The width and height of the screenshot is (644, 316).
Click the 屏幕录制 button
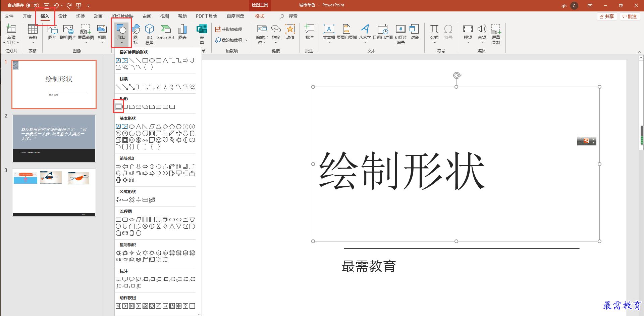[496, 34]
